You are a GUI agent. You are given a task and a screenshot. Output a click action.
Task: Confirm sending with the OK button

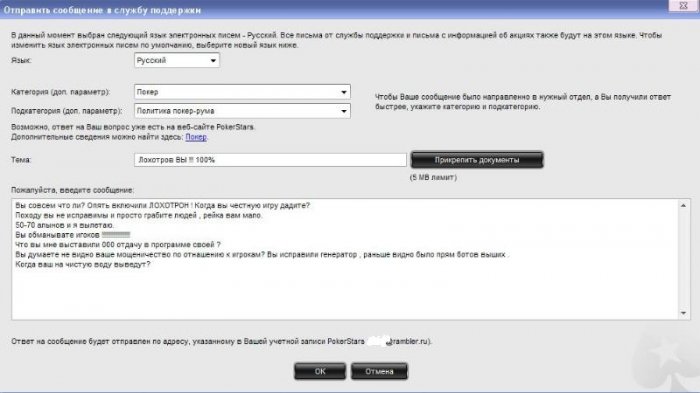coord(320,372)
